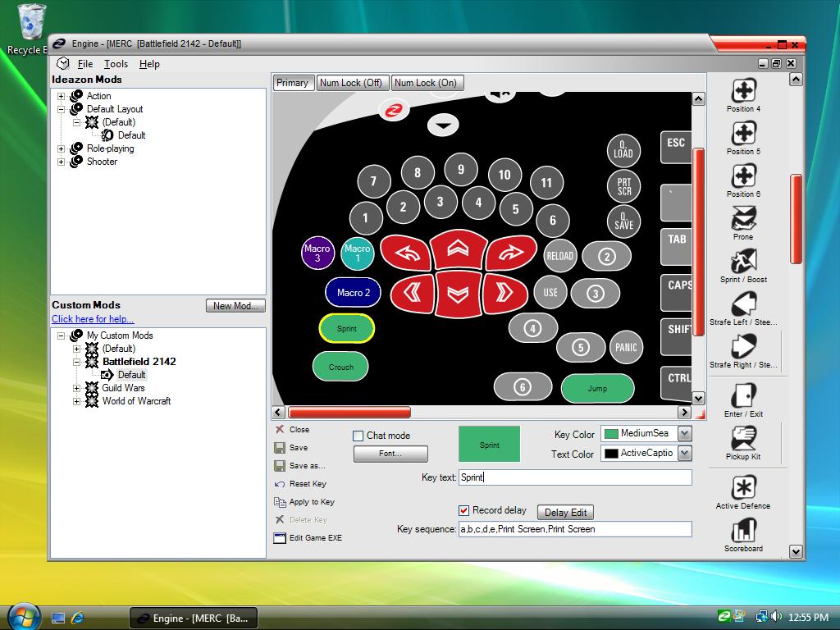The height and width of the screenshot is (630, 840).
Task: Select the Jump key on the keyboard
Action: (x=597, y=388)
